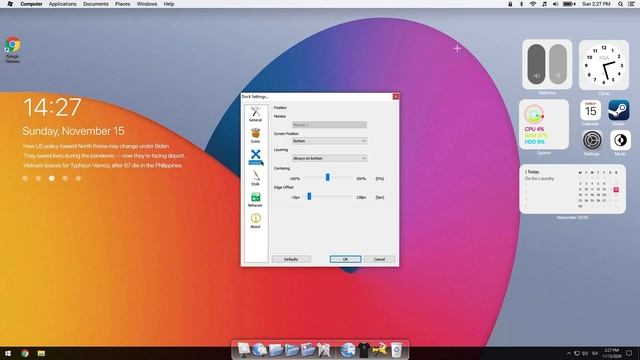Open the Places menu
Image resolution: width=640 pixels, height=360 pixels.
122,4
